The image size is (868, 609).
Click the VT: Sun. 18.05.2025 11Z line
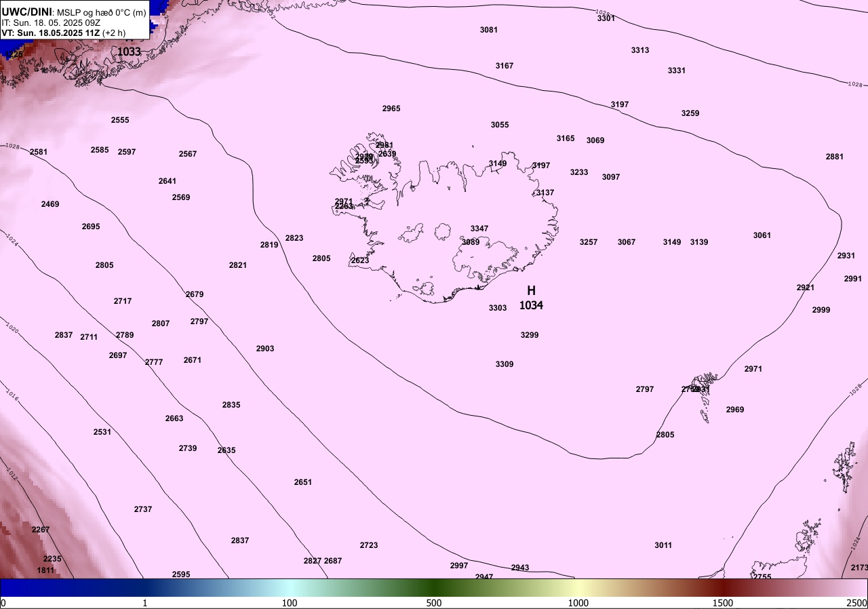point(64,33)
